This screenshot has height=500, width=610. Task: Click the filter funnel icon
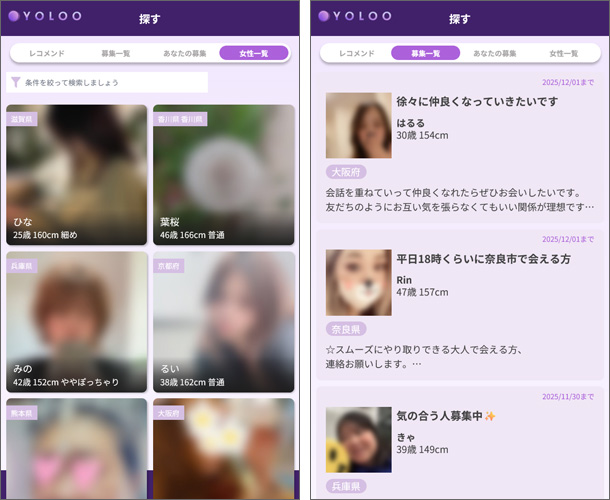click(15, 82)
